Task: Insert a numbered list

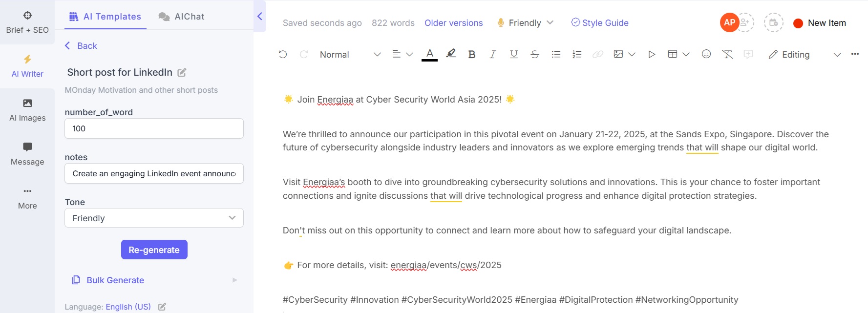Action: tap(577, 54)
